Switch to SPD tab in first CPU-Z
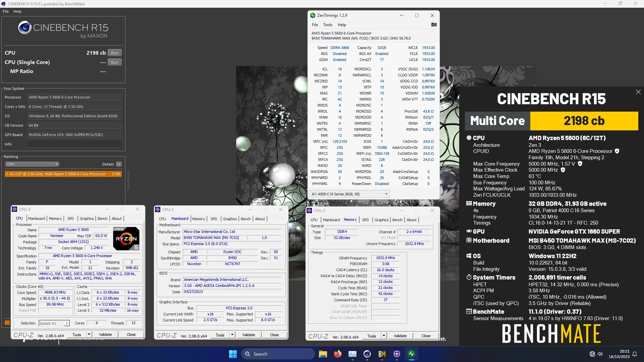644x362 pixels. tap(71, 219)
